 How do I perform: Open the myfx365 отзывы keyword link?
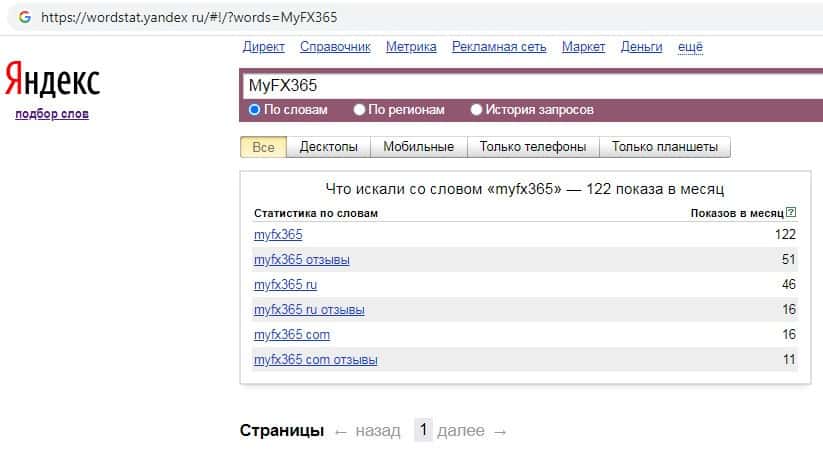[x=301, y=260]
